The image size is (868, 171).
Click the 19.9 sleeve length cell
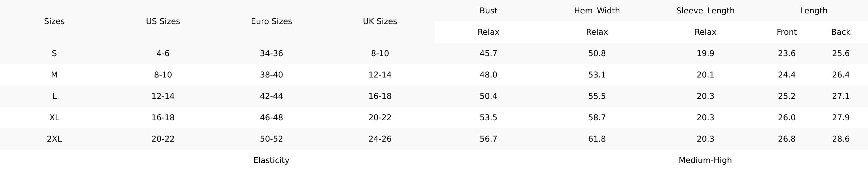point(705,53)
